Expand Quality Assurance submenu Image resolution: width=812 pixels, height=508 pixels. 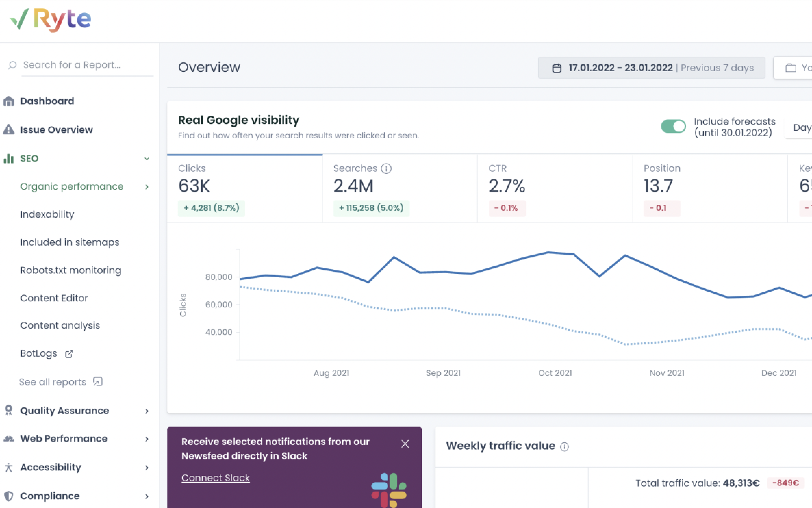[147, 411]
